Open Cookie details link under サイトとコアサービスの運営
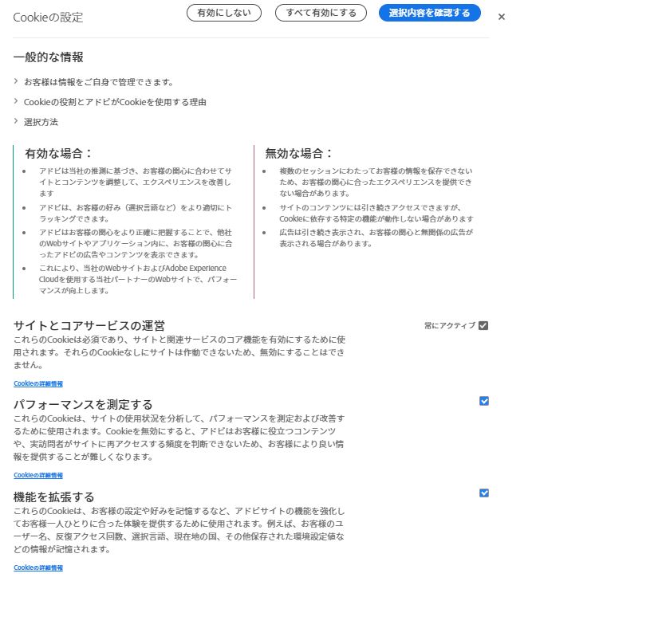662x644 pixels. pos(38,383)
